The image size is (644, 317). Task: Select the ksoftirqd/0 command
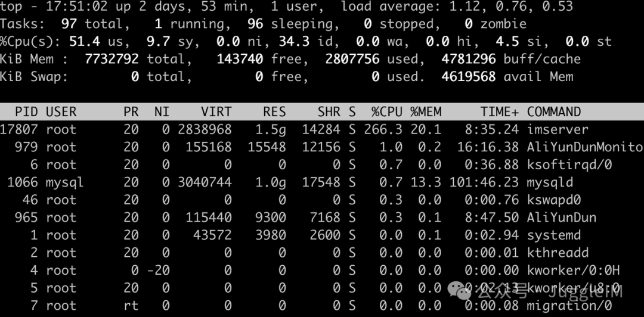pos(569,164)
